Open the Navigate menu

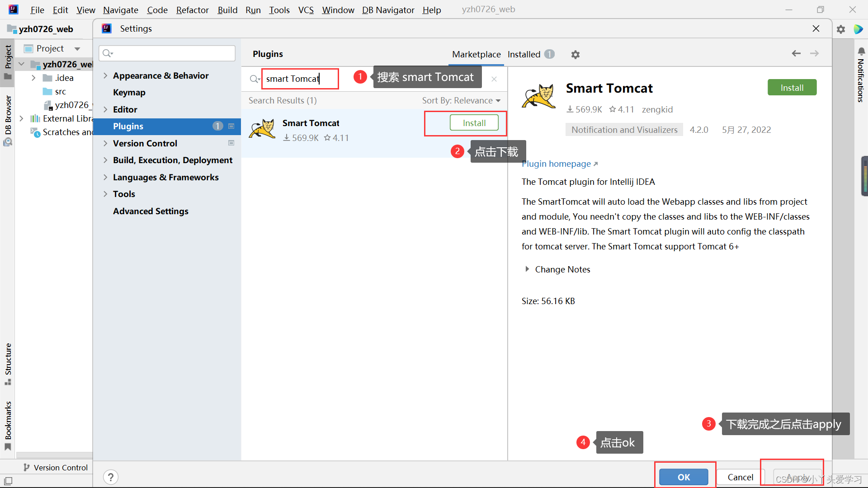pos(121,9)
